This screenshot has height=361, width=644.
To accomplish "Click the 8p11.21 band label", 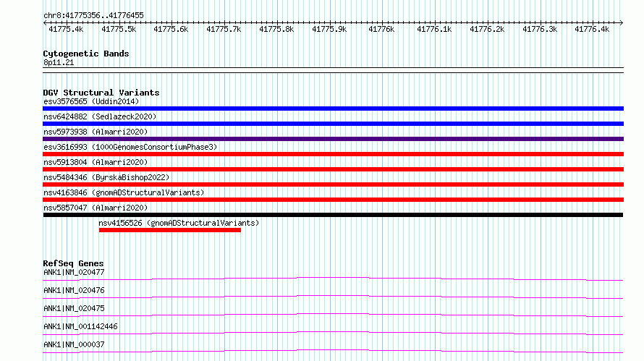I will pyautogui.click(x=59, y=62).
